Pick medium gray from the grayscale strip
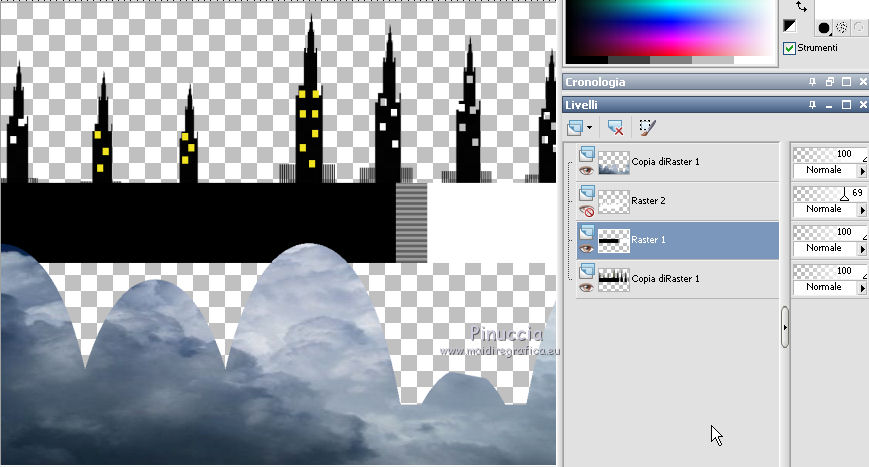Image resolution: width=869 pixels, height=467 pixels. click(x=671, y=60)
